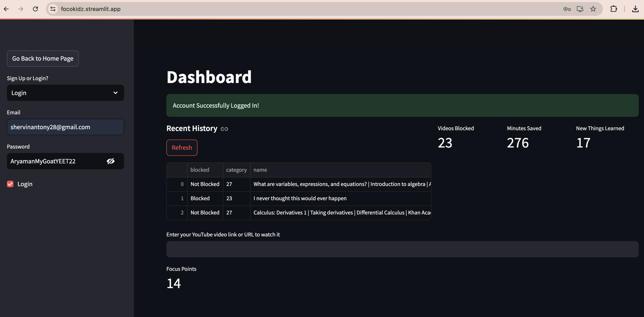Bookmark this page with star icon
Image resolution: width=644 pixels, height=317 pixels.
tap(593, 9)
